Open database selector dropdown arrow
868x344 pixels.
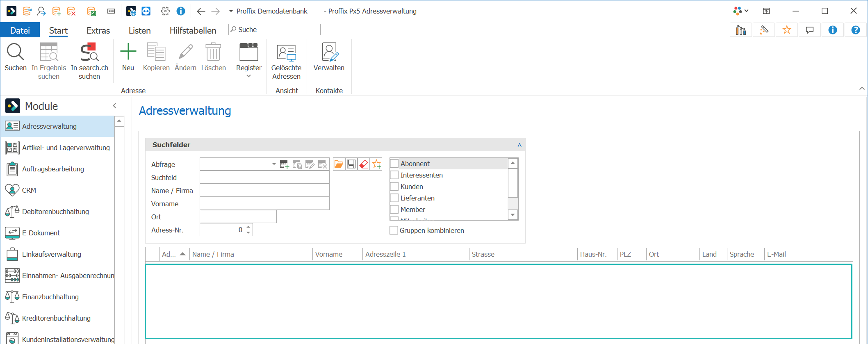point(231,11)
